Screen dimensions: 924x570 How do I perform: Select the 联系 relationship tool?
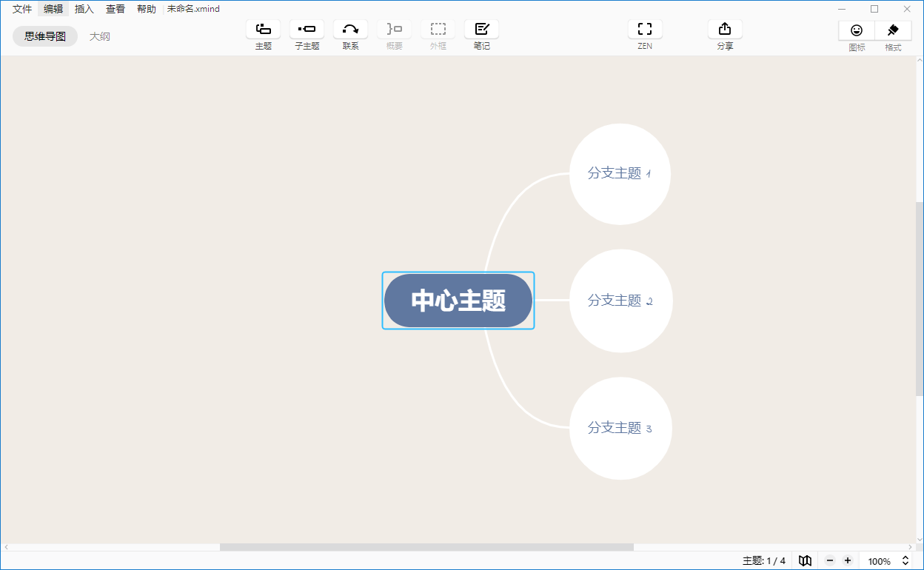(350, 29)
